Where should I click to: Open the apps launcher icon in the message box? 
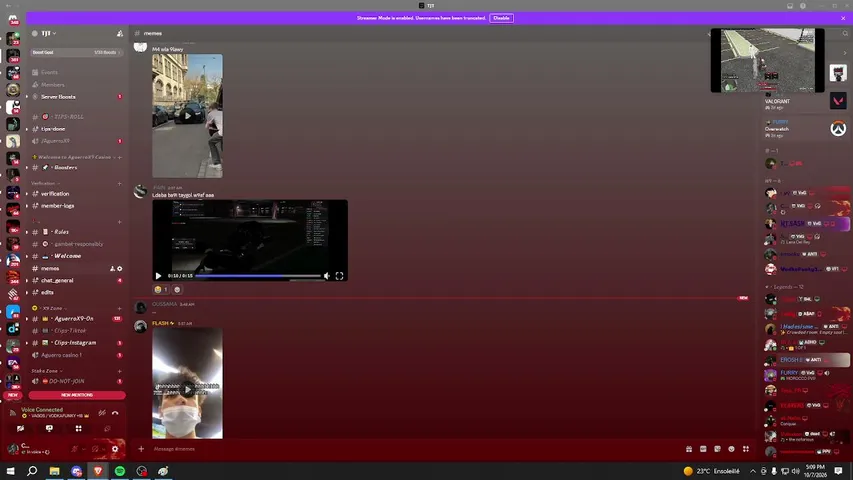pyautogui.click(x=746, y=449)
